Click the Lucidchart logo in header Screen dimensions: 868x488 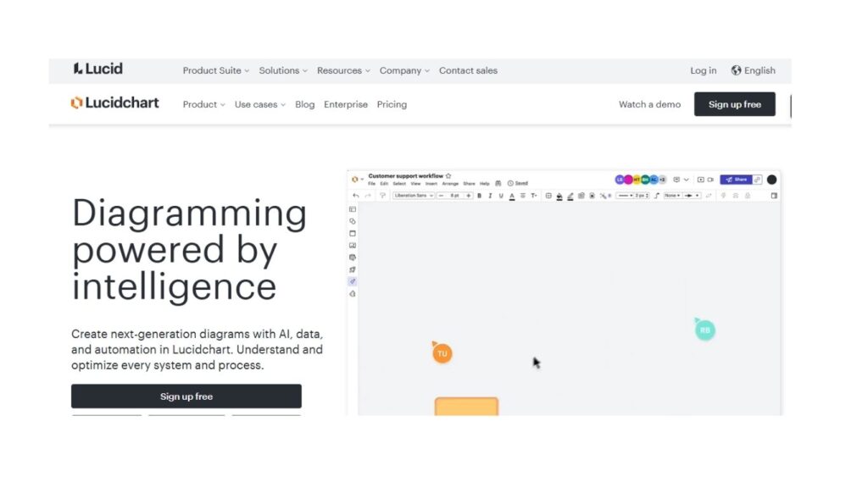click(115, 103)
